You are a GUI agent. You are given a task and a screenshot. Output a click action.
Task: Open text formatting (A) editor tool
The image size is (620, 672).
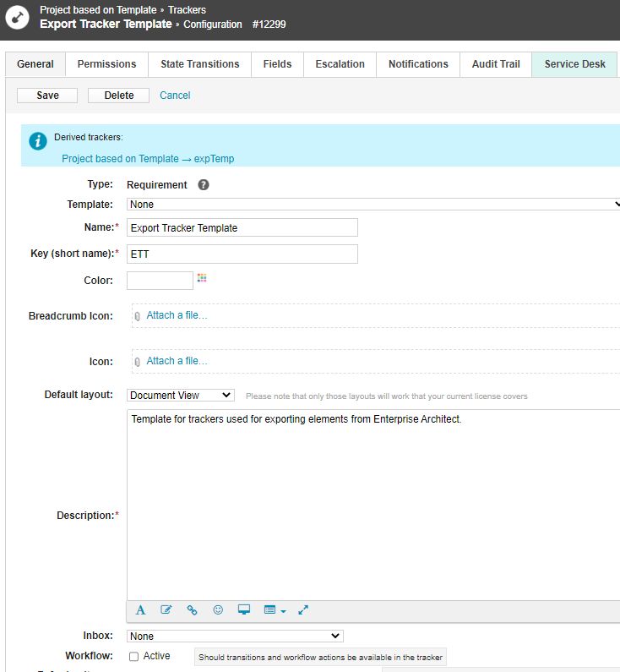(x=140, y=609)
